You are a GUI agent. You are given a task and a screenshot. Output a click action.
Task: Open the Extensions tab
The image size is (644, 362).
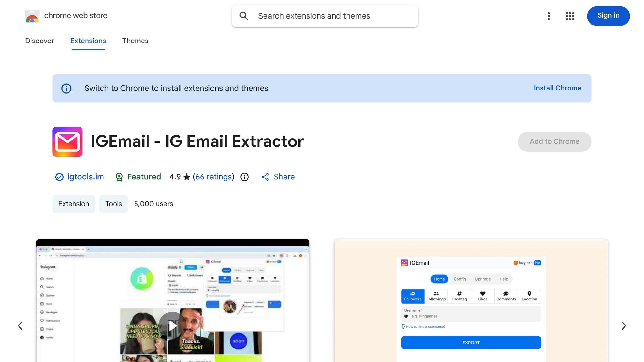[x=88, y=41]
